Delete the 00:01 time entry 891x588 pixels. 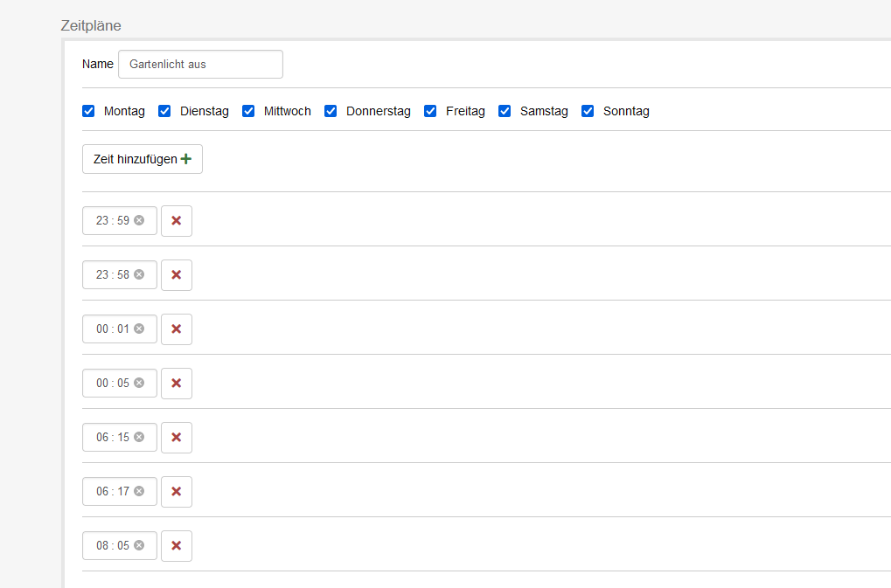[176, 329]
